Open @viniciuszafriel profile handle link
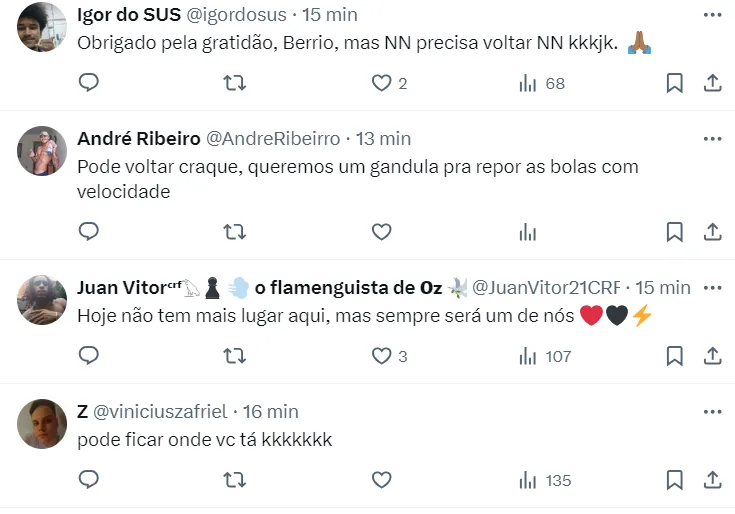This screenshot has width=735, height=514. [162, 411]
